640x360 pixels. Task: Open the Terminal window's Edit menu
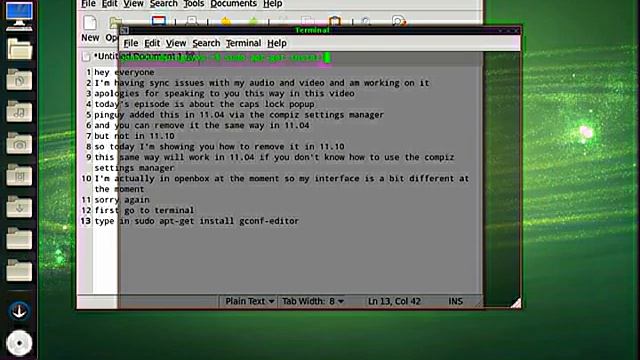point(152,43)
